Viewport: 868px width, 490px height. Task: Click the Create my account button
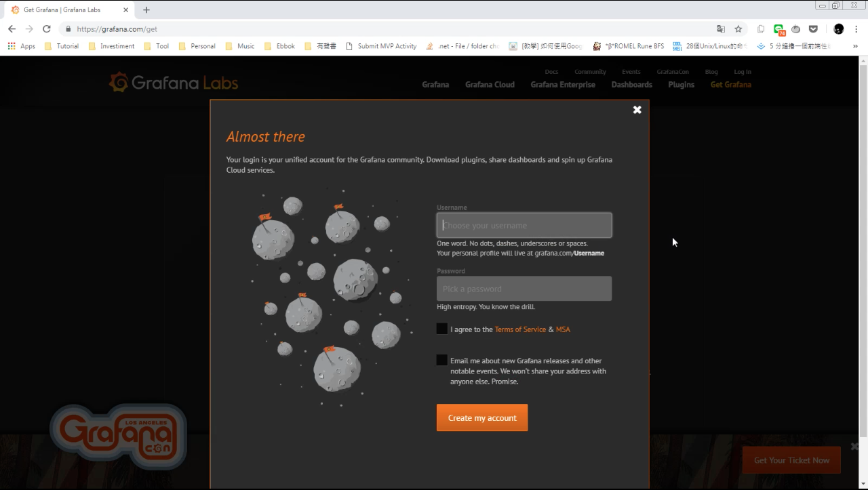coord(482,417)
